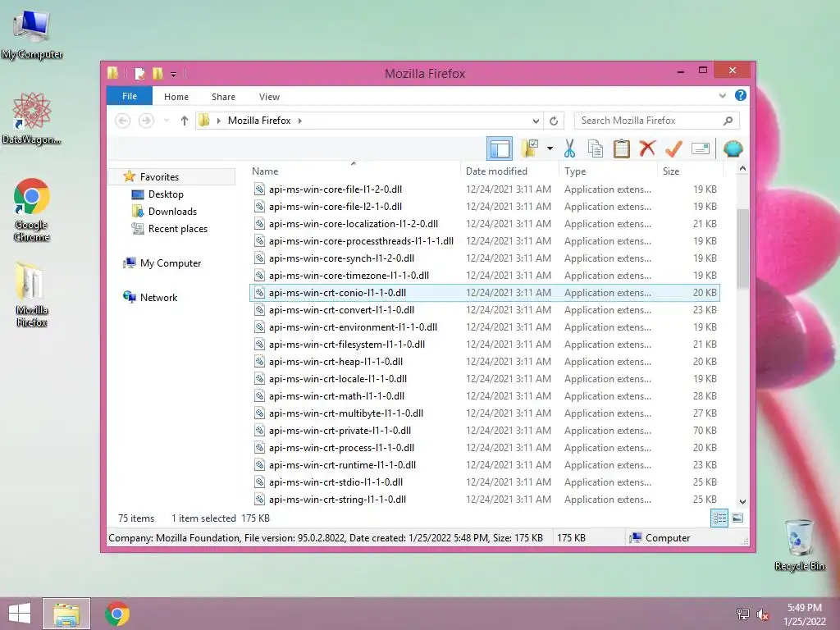The height and width of the screenshot is (630, 840).
Task: Switch to the View ribbon tab
Action: tap(269, 97)
